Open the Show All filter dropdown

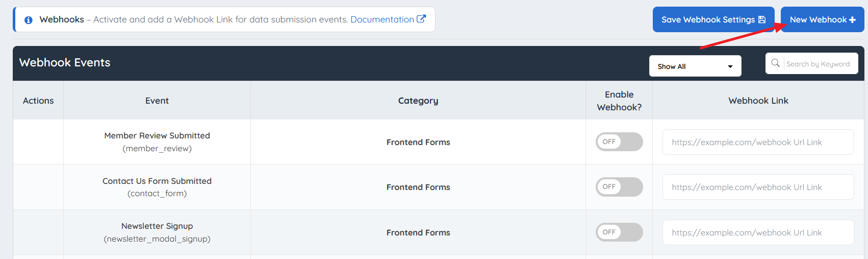695,66
